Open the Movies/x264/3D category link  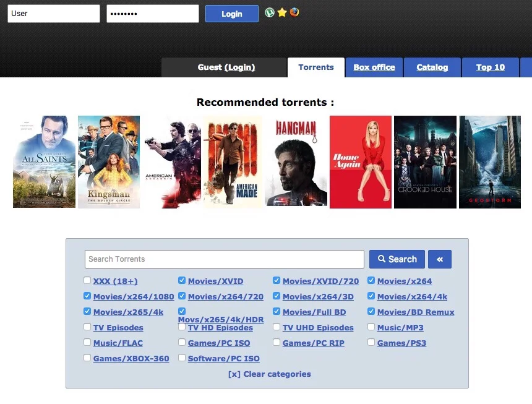click(318, 297)
